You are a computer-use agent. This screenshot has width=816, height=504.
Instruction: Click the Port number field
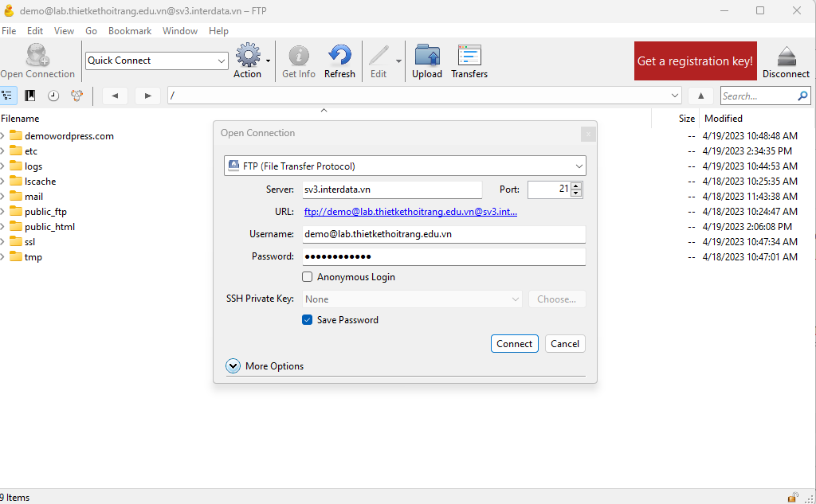[x=549, y=189]
